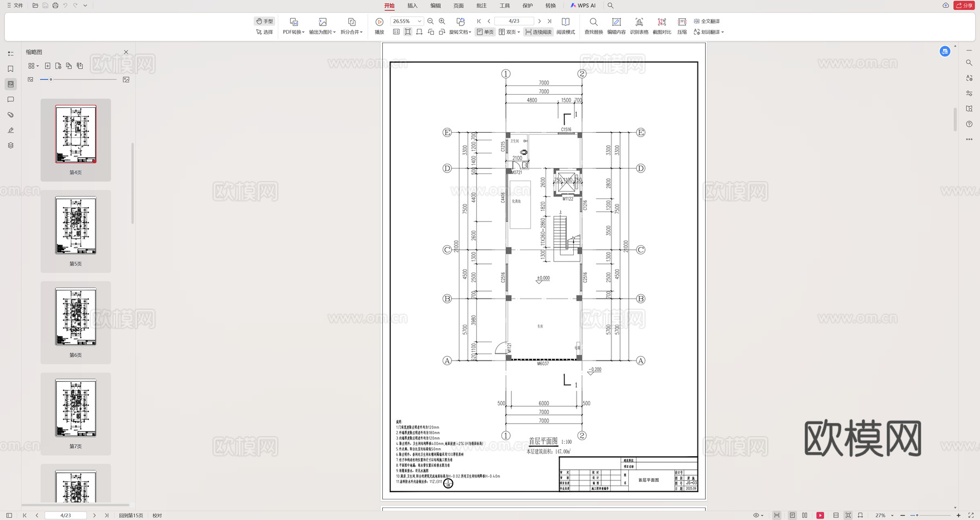Viewport: 980px width, 520px height.
Task: Compress the PDF with 压缩 tool
Action: pos(681,26)
